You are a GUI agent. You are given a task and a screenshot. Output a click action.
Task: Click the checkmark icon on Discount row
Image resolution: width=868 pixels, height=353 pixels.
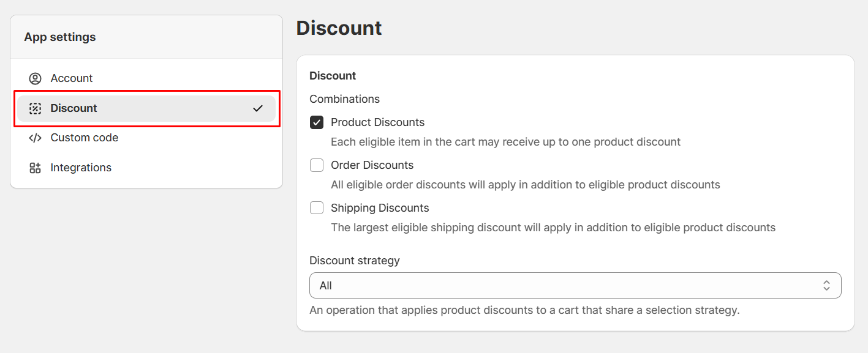[x=258, y=108]
